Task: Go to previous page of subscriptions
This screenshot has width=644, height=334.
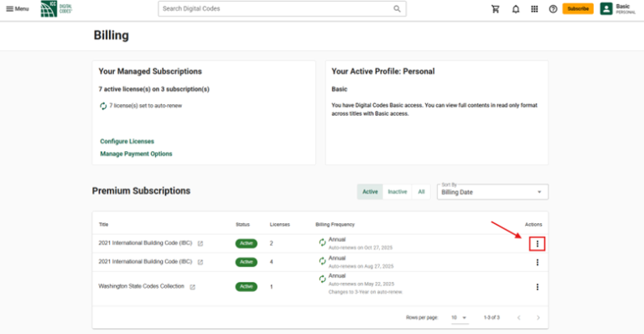Action: (x=519, y=317)
